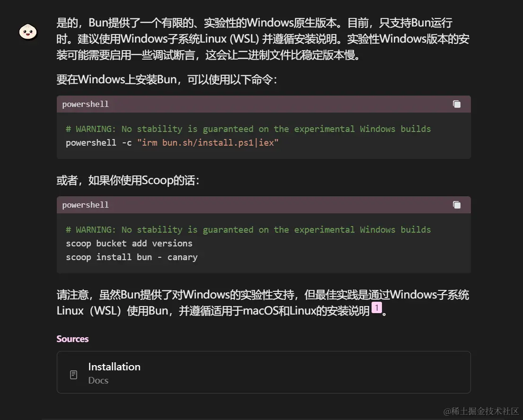The image size is (523, 420).
Task: Click the 稀土掘金技术社区 watermark
Action: [481, 411]
